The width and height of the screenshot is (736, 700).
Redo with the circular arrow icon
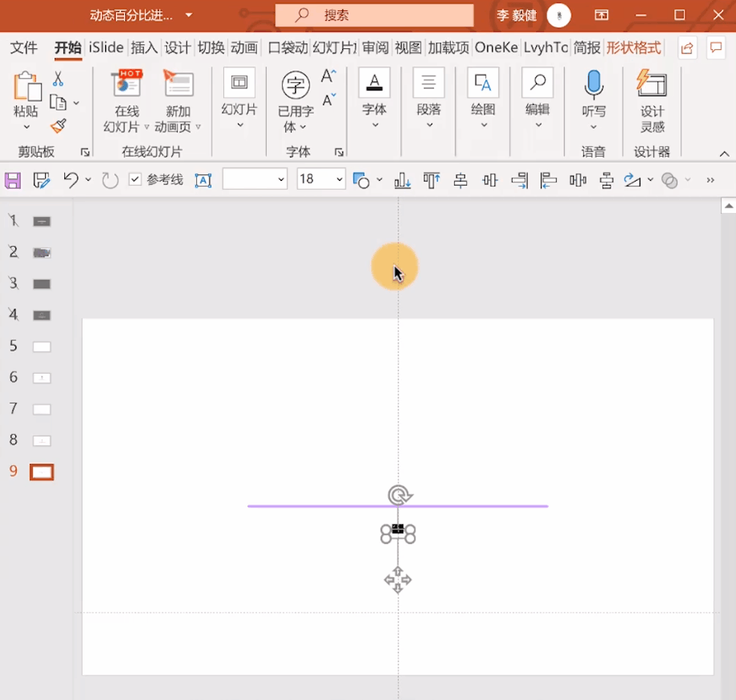tap(110, 180)
